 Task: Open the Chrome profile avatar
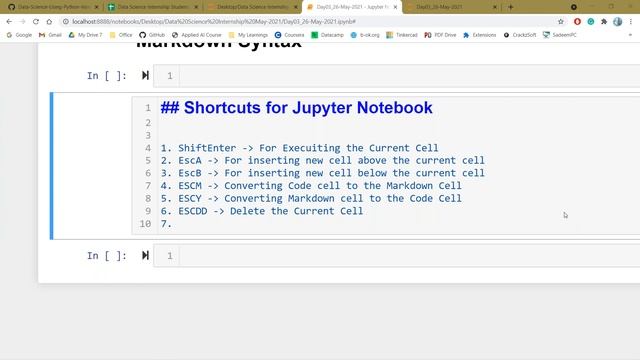click(x=618, y=22)
